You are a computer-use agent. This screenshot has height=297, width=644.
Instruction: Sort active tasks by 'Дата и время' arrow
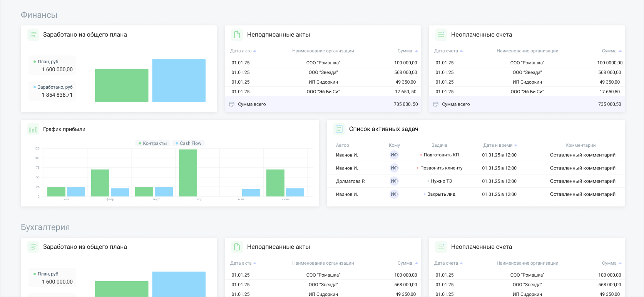[516, 145]
